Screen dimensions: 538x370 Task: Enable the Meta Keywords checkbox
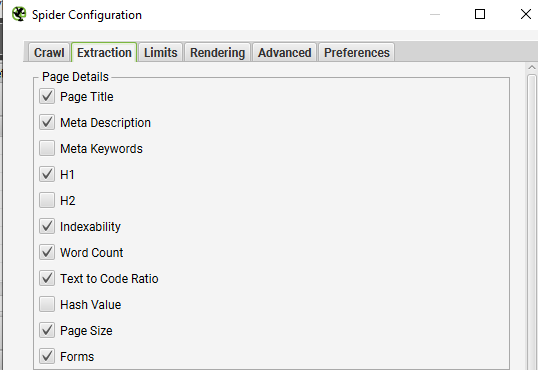click(47, 148)
